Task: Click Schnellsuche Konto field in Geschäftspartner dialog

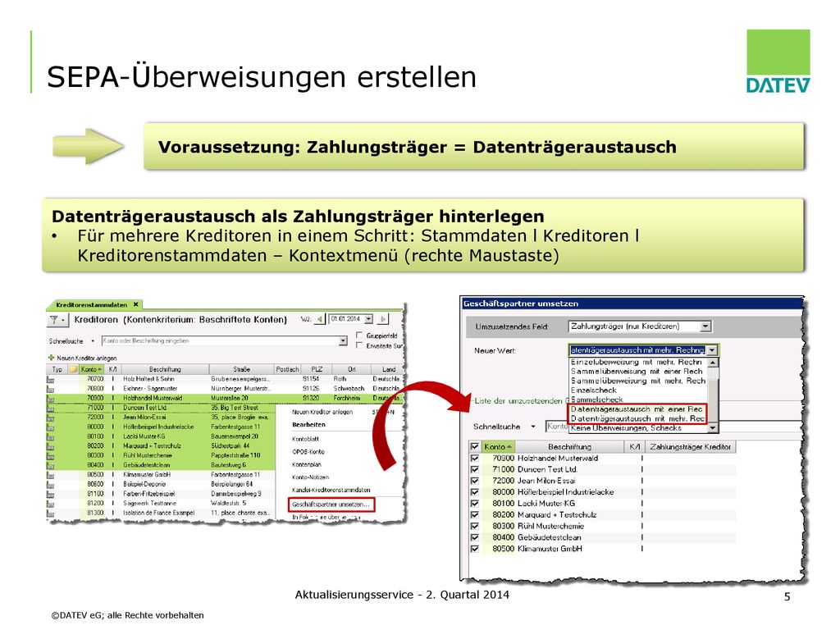Action: click(x=557, y=427)
